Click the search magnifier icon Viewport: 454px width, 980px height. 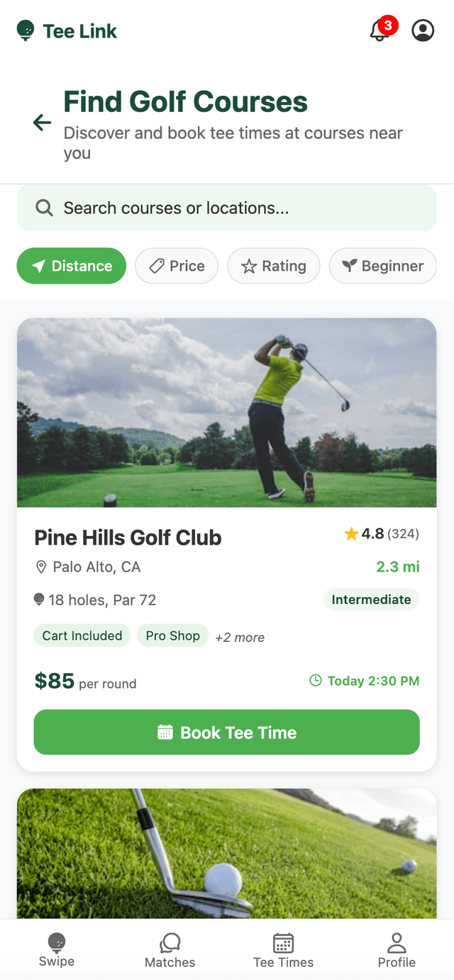click(44, 208)
